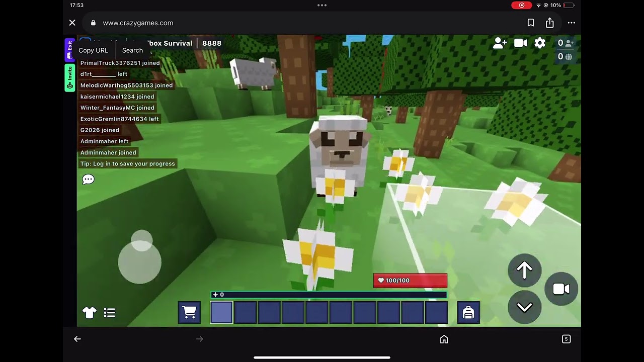Image resolution: width=644 pixels, height=362 pixels.
Task: Click the purple Exit side tab
Action: click(69, 50)
